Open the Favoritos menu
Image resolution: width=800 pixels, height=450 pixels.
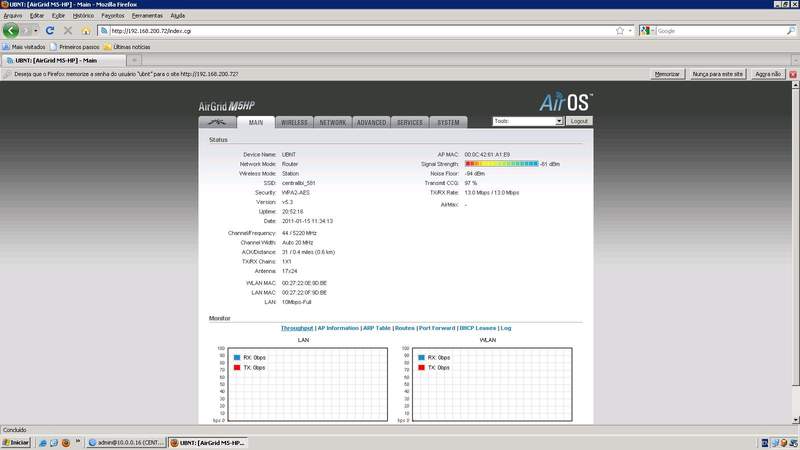tap(113, 16)
